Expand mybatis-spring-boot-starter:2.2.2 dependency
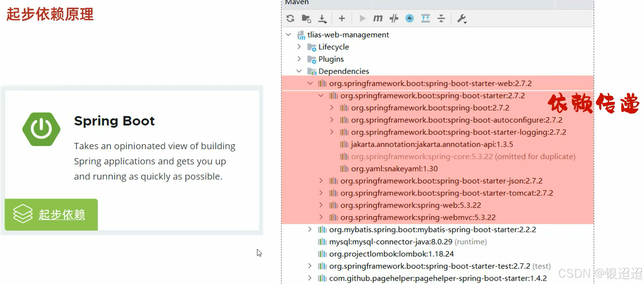 [310, 229]
